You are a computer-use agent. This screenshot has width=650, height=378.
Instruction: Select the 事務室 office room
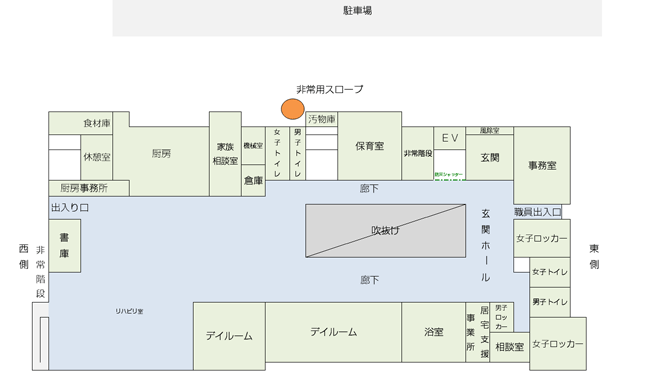[x=542, y=165]
